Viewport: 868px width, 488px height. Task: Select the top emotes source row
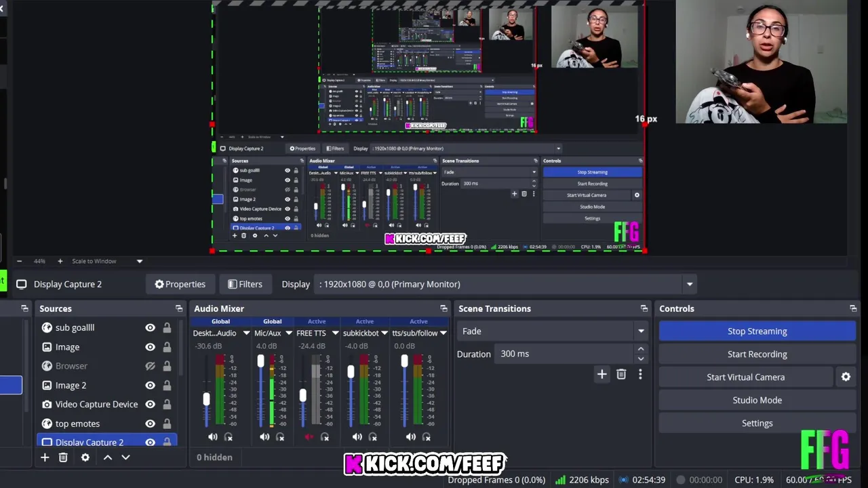click(x=107, y=424)
